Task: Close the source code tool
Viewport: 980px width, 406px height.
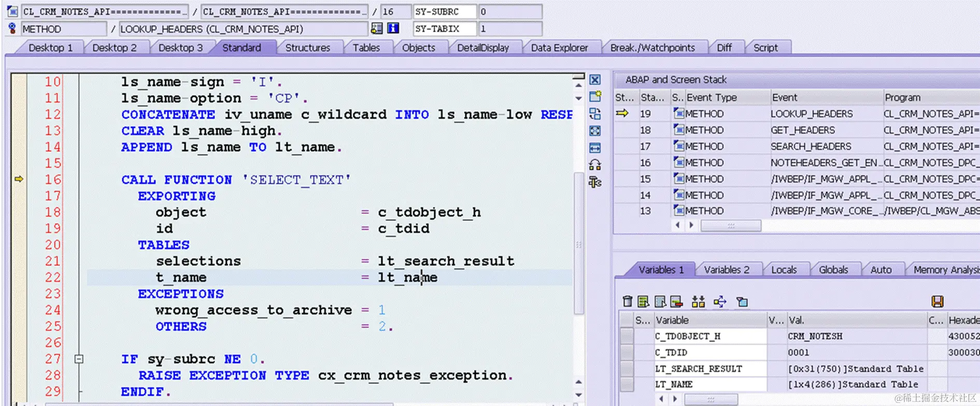Action: pyautogui.click(x=595, y=80)
